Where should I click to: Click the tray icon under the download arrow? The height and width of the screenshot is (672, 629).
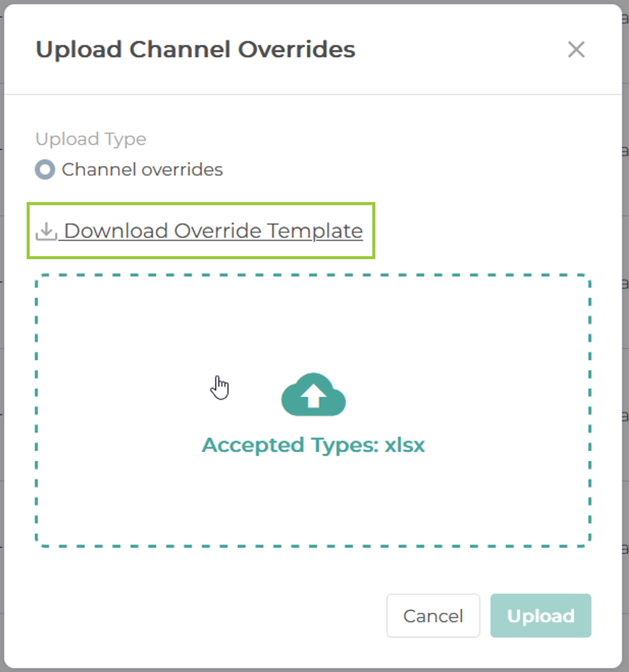coord(47,237)
